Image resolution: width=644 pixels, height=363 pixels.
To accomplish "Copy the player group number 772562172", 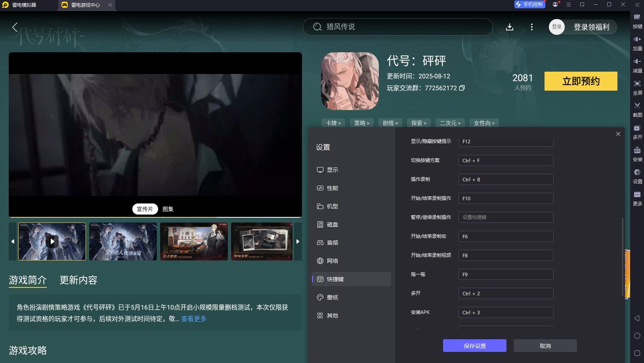I will point(462,88).
